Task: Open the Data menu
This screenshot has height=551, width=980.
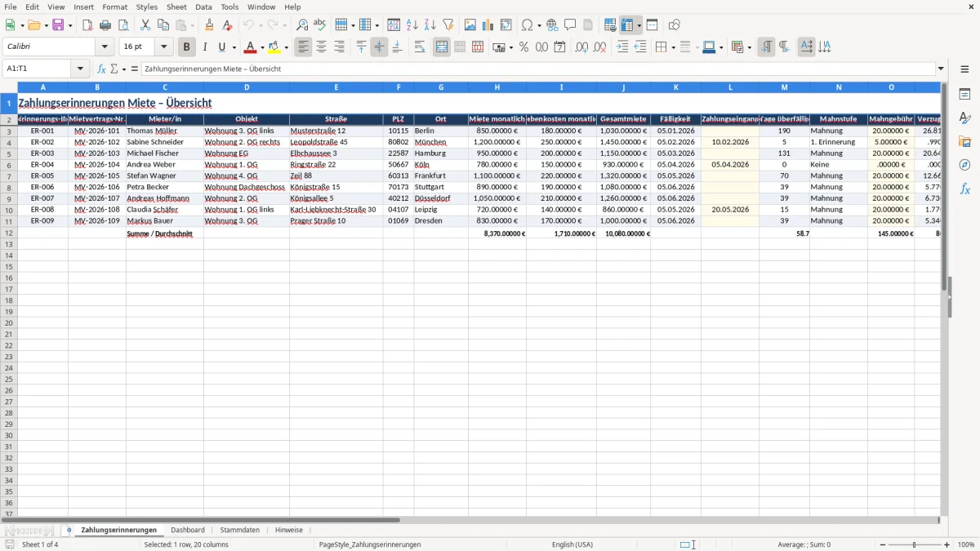Action: click(x=203, y=7)
